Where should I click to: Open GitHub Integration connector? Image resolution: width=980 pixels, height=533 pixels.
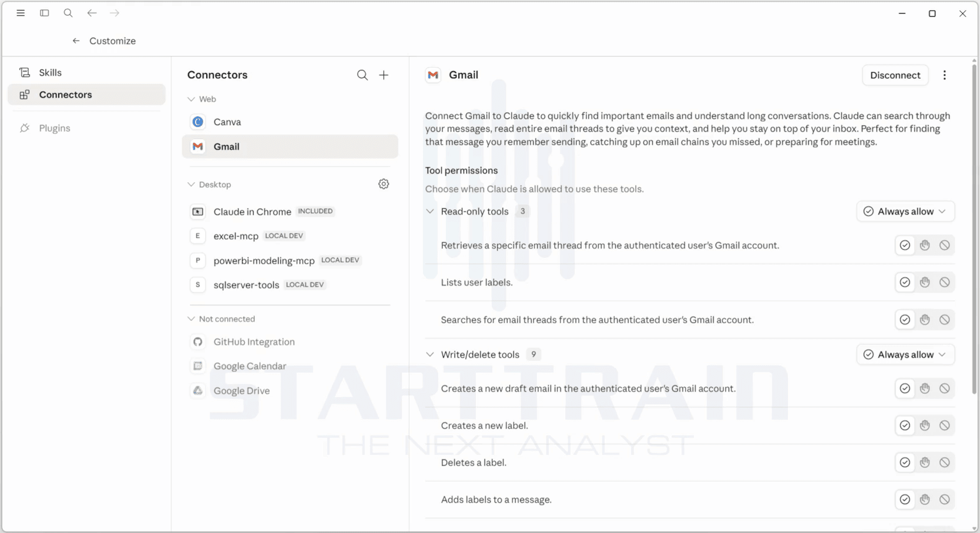click(290, 341)
